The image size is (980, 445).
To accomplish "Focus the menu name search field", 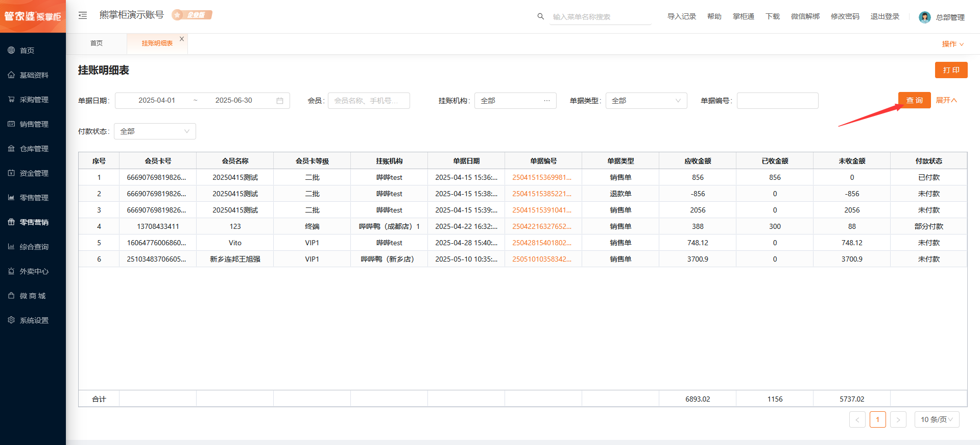I will (601, 17).
